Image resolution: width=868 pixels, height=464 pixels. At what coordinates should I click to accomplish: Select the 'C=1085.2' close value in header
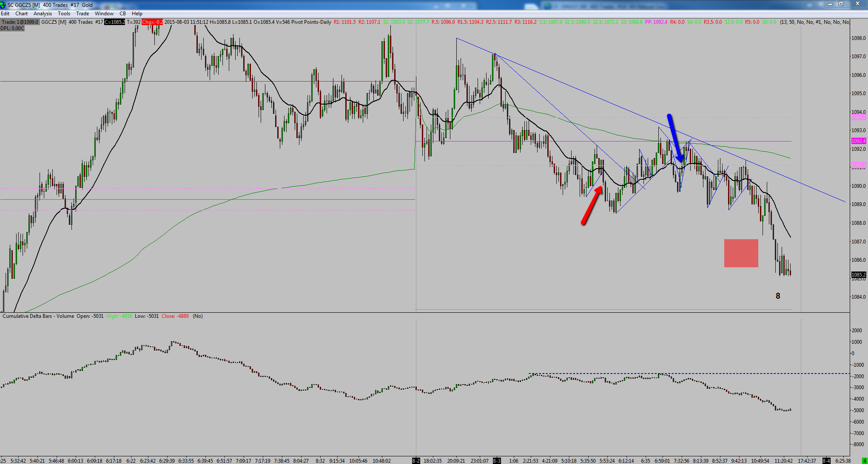(x=115, y=22)
